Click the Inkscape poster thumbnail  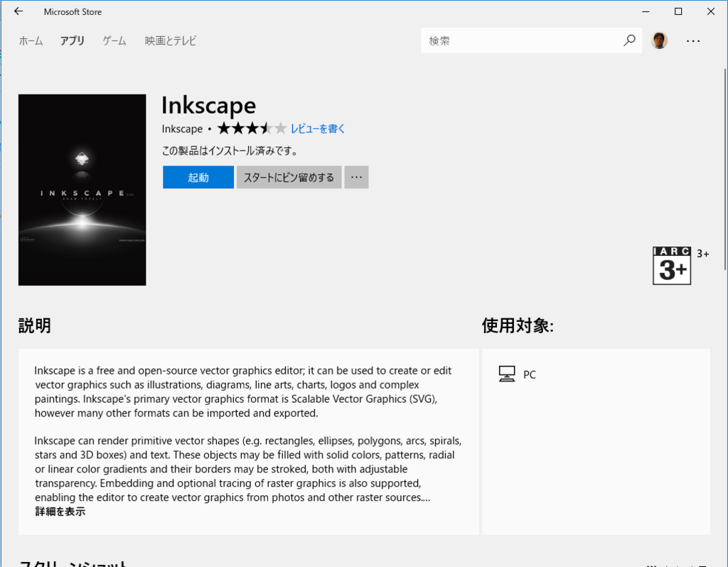(x=82, y=190)
